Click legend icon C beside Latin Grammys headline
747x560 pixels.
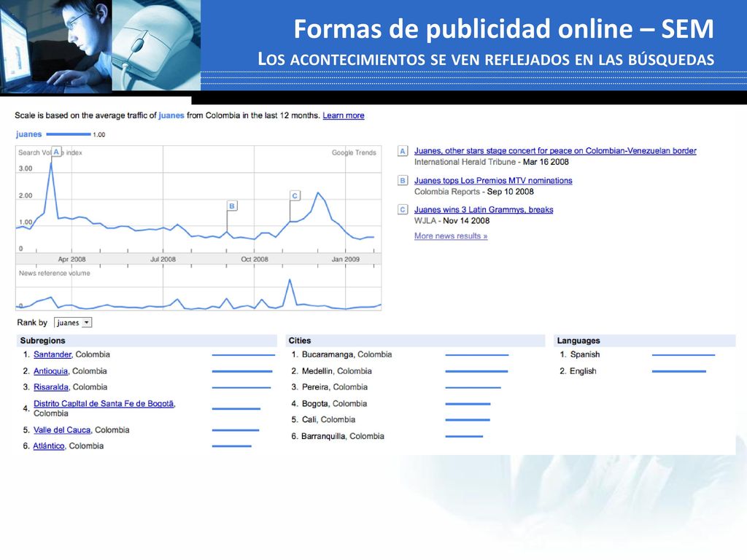point(403,210)
